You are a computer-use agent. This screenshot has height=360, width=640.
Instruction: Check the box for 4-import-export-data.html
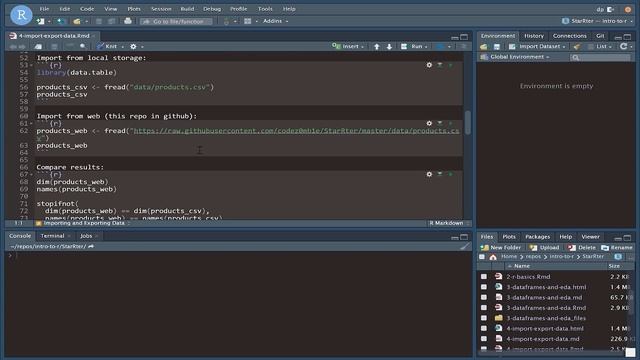coord(484,328)
